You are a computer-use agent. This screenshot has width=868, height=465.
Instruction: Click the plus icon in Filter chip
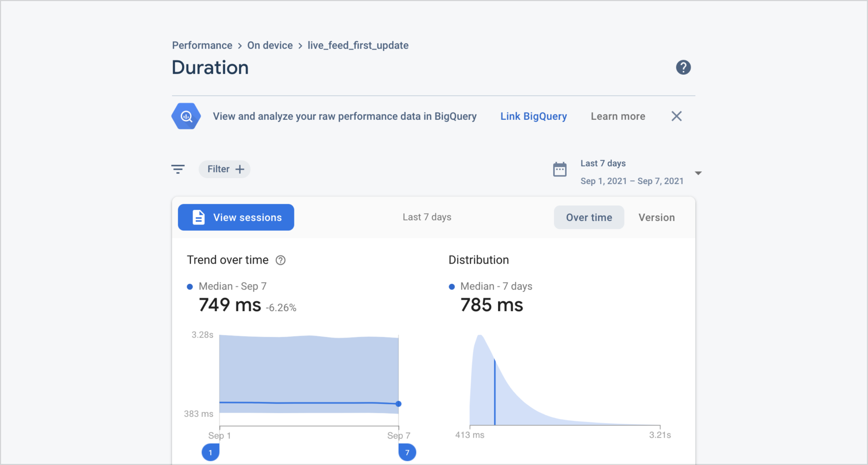point(240,169)
